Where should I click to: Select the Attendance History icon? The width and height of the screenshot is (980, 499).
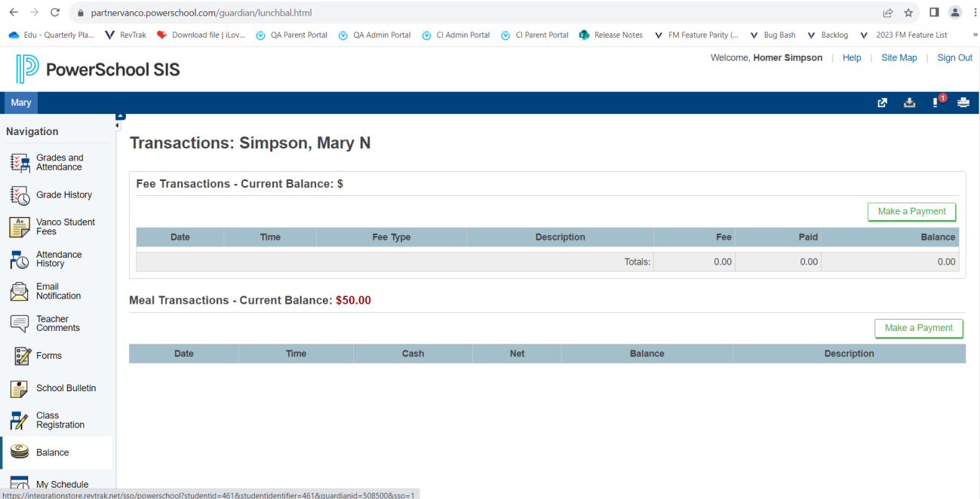click(x=20, y=259)
